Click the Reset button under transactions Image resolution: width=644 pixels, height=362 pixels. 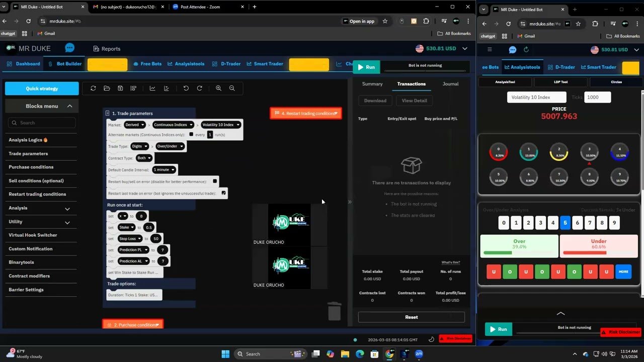(411, 317)
